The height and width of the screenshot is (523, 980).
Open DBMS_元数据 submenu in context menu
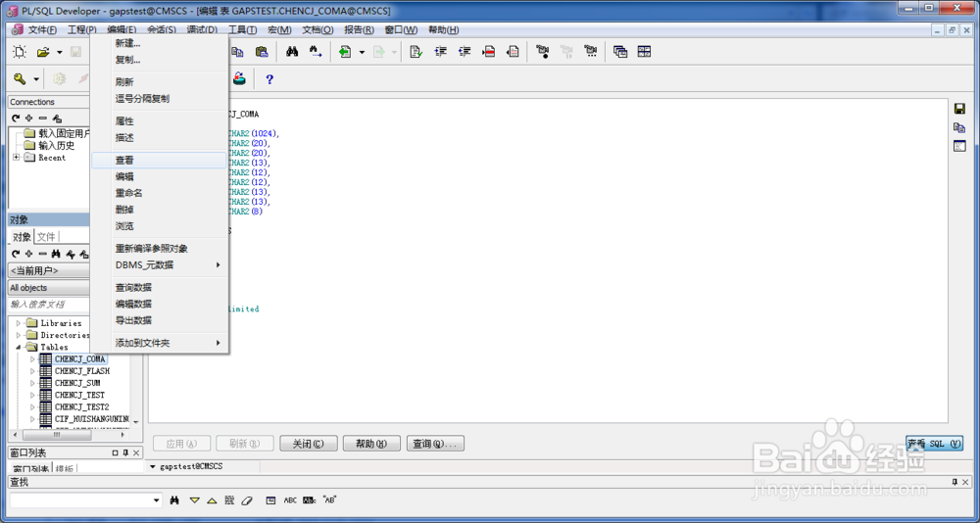click(x=159, y=265)
